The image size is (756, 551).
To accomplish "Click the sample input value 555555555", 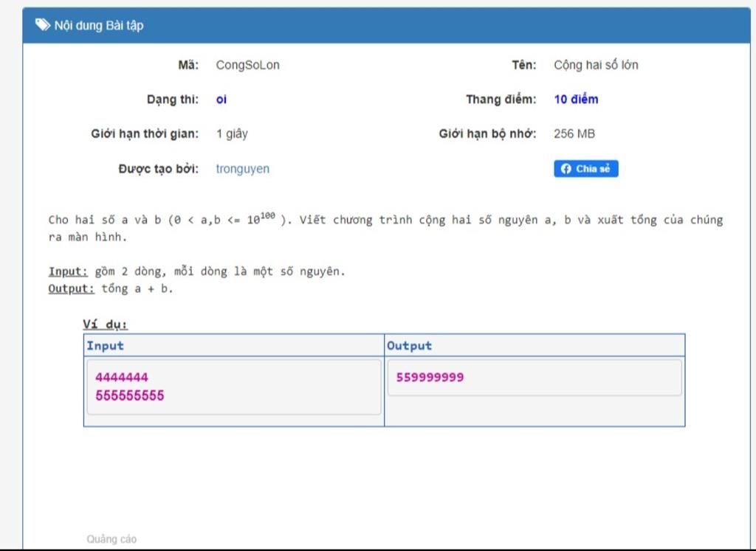I will [x=130, y=395].
